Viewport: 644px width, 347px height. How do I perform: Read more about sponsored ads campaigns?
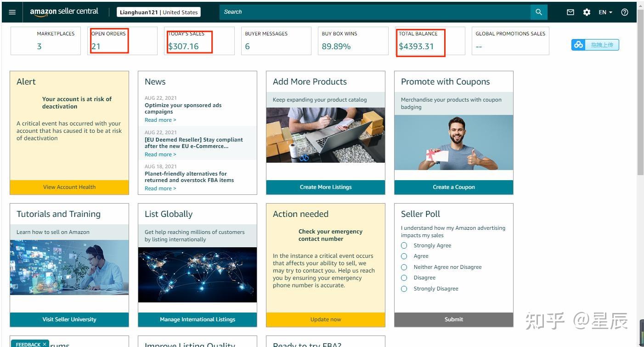(x=160, y=120)
